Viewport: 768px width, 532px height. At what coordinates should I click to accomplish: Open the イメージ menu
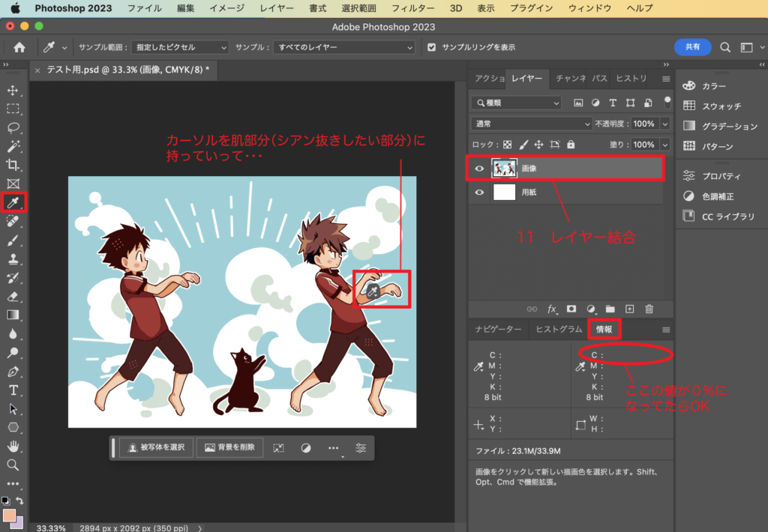pos(226,8)
